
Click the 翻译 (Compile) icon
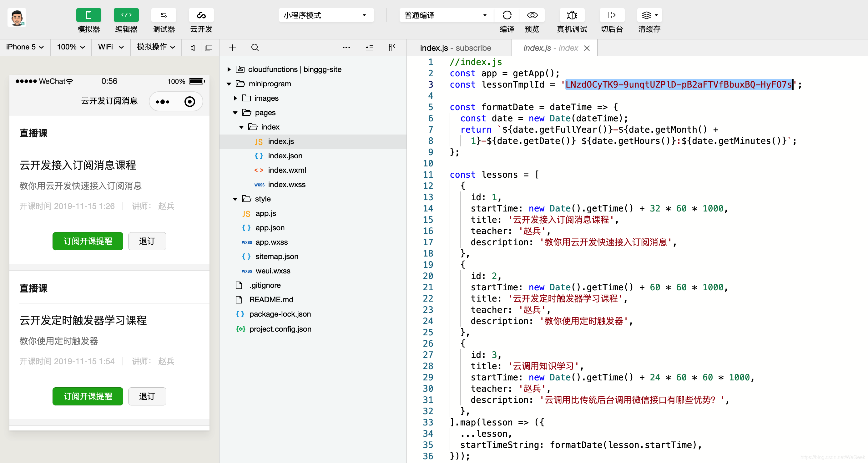click(x=506, y=14)
